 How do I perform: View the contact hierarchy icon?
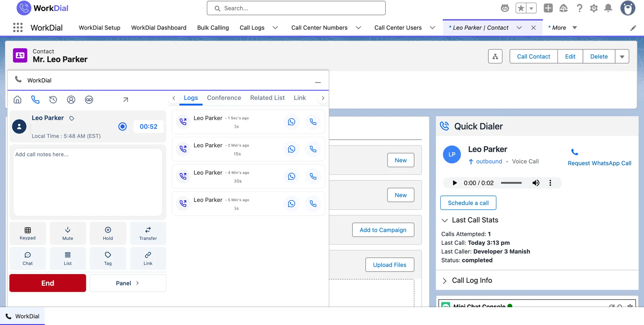(x=495, y=56)
